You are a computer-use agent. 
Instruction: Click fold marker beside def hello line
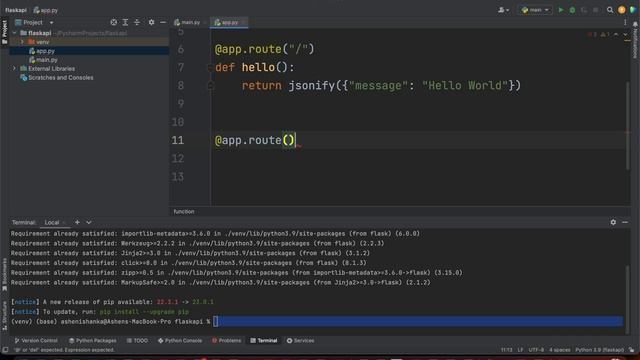pyautogui.click(x=210, y=68)
